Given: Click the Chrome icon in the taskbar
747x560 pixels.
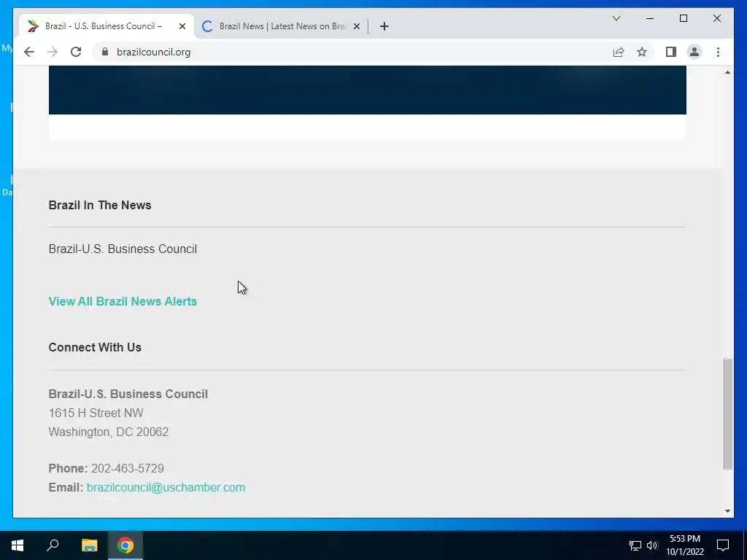Looking at the screenshot, I should coord(125,545).
